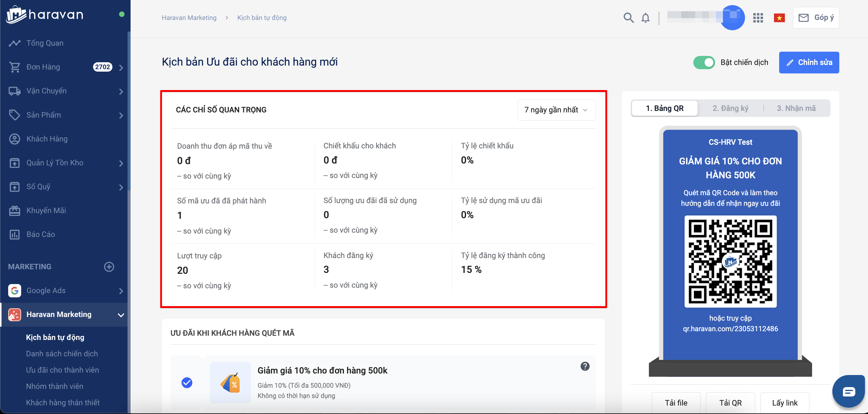The image size is (868, 414).
Task: Click the Chỉnh sửa edit button
Action: tap(809, 62)
